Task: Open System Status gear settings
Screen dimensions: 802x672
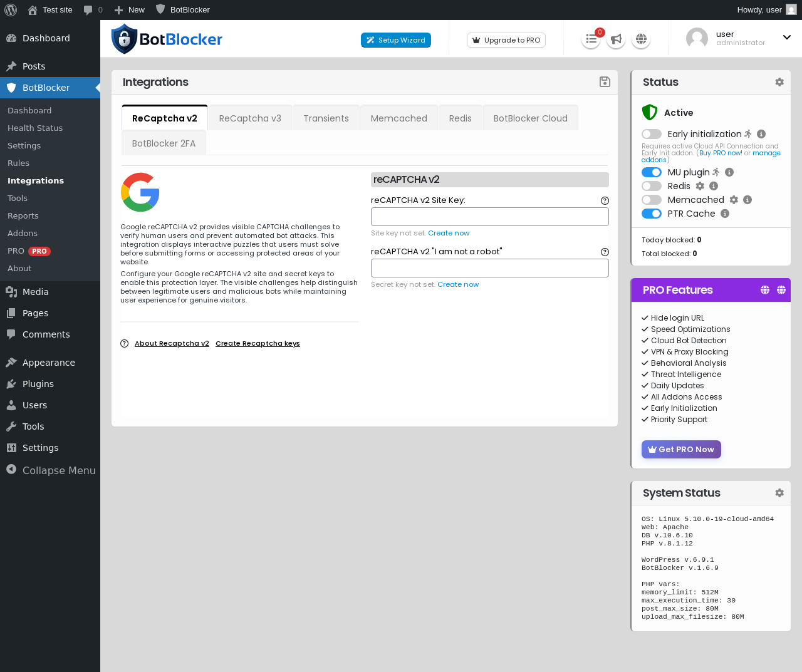Action: click(779, 493)
